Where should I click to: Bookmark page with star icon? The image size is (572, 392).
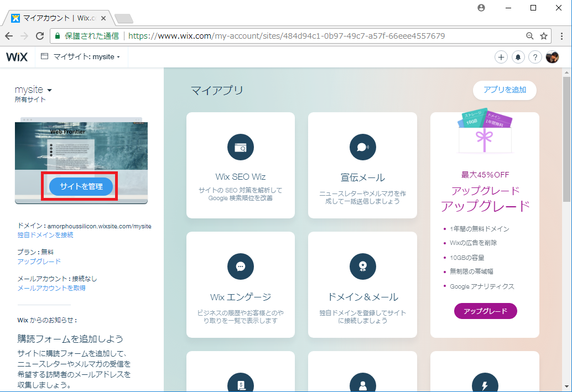544,36
